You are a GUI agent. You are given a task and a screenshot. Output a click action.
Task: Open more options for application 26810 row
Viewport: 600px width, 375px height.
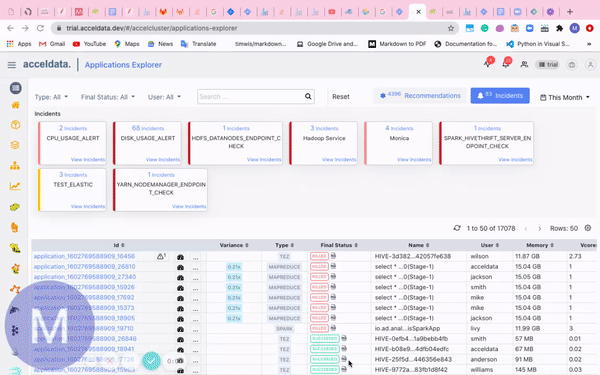pyautogui.click(x=195, y=268)
